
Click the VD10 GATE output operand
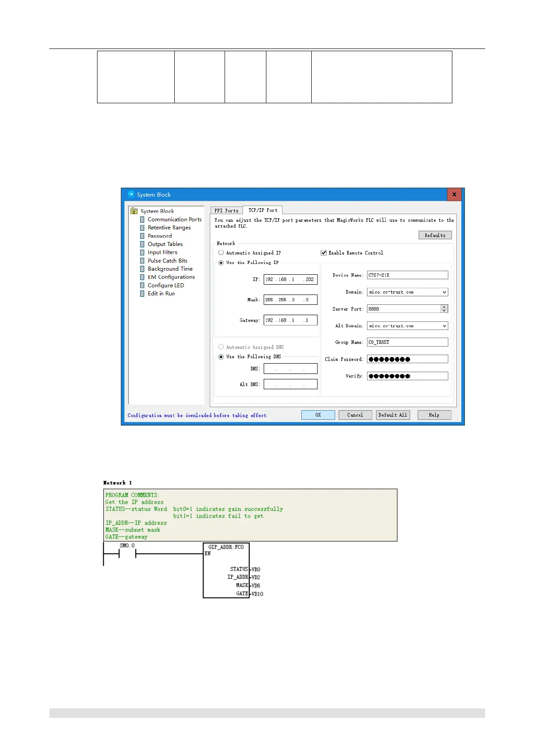tap(257, 594)
